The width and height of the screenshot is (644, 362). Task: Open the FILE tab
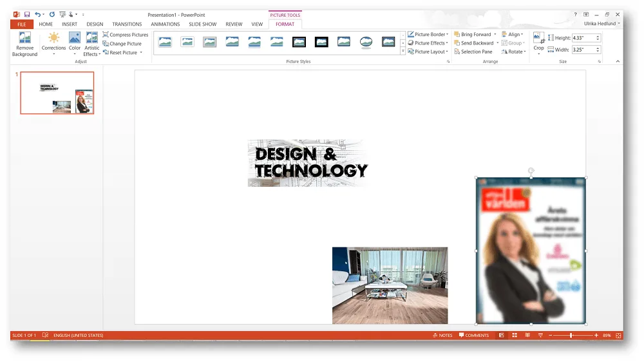tap(22, 24)
